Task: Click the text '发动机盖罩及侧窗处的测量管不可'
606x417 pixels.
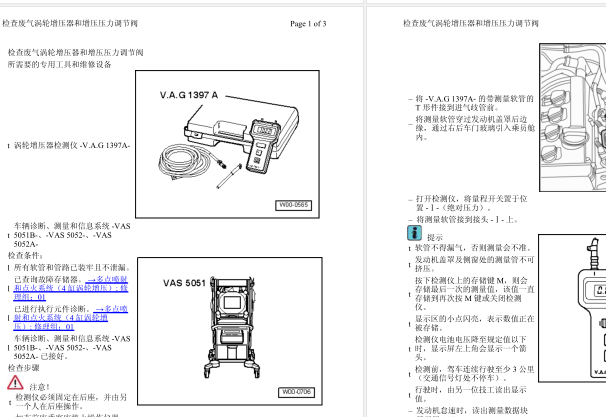Action: 475,260
